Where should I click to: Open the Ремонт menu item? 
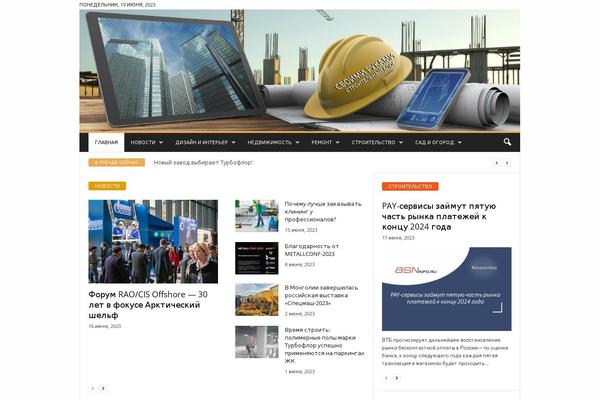pyautogui.click(x=321, y=142)
